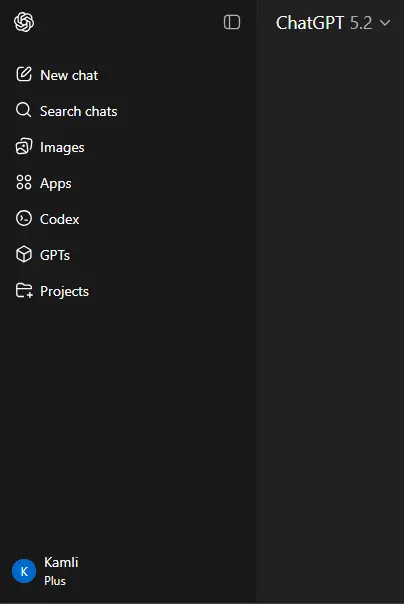Expand the chevron next to 5.2
This screenshot has height=604, width=404.
tap(385, 23)
